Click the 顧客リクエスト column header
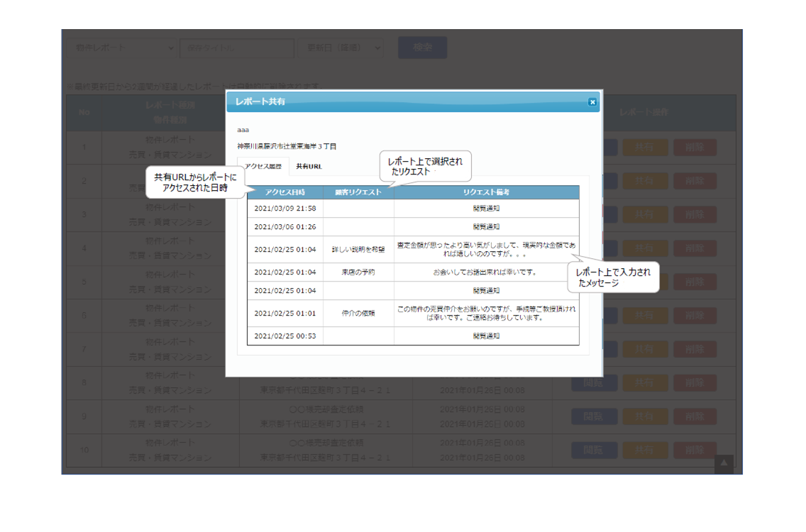The height and width of the screenshot is (532, 806). [358, 192]
